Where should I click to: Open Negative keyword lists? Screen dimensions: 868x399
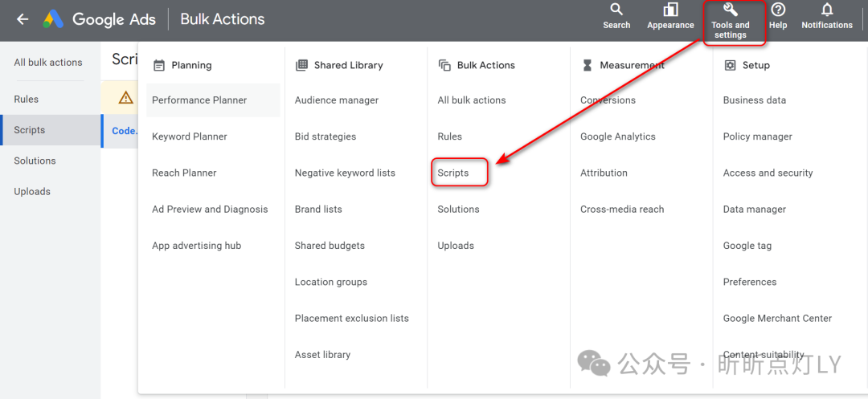[x=345, y=173]
